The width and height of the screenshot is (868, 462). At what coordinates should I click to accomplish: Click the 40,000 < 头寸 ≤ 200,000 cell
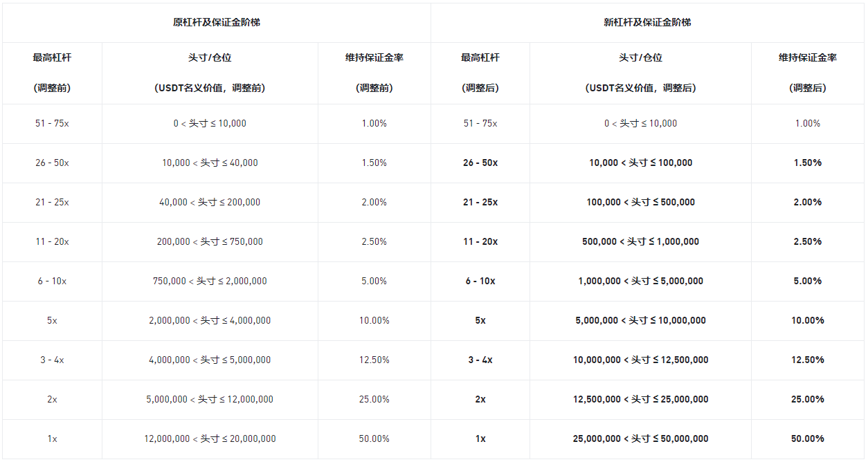point(210,202)
